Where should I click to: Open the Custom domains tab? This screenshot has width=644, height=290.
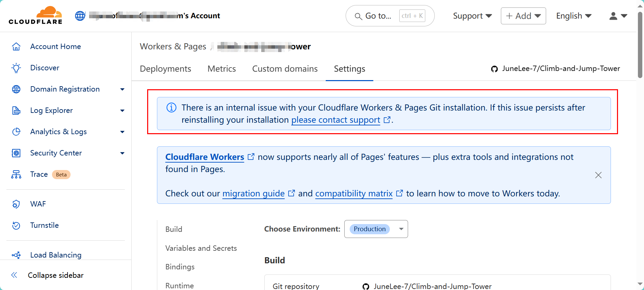285,69
